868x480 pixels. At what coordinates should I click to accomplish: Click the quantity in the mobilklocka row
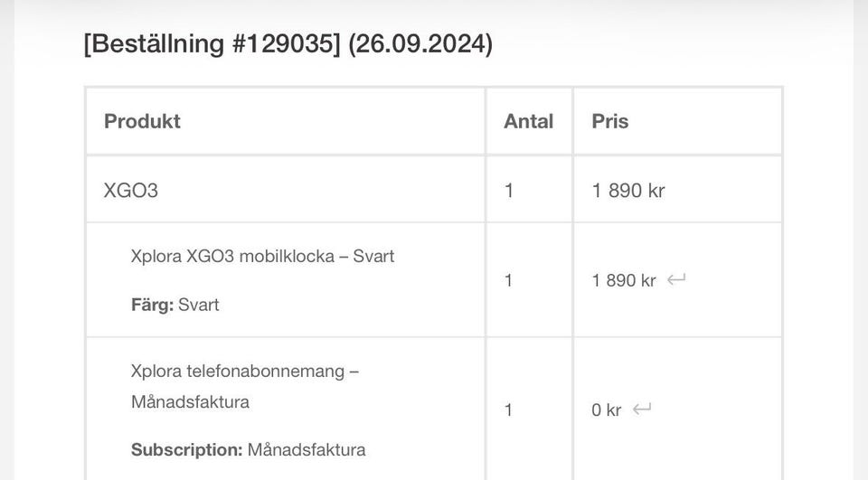click(x=508, y=280)
